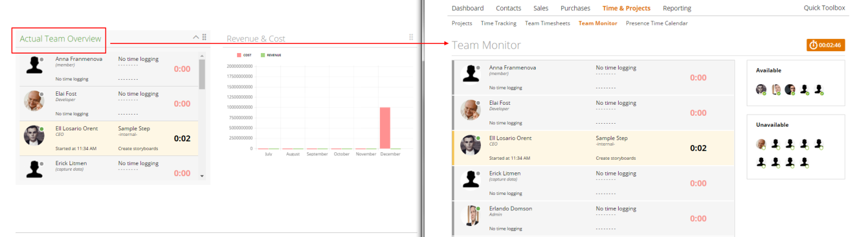Image resolution: width=868 pixels, height=237 pixels.
Task: Open Ell Losario Orent photo in Team Overview widget
Action: pos(34,135)
